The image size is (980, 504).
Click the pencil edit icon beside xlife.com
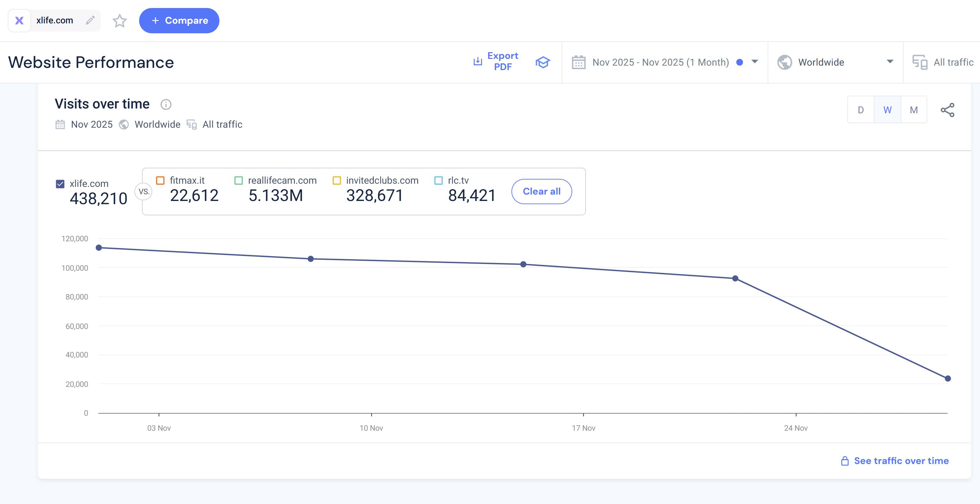pyautogui.click(x=90, y=20)
